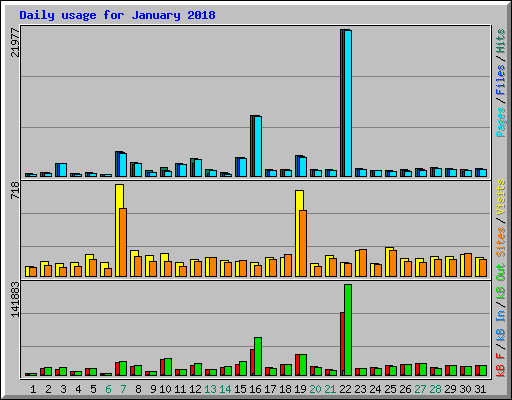The width and height of the screenshot is (512, 400).
Task: Select day 4 on the x-axis
Action: (78, 389)
